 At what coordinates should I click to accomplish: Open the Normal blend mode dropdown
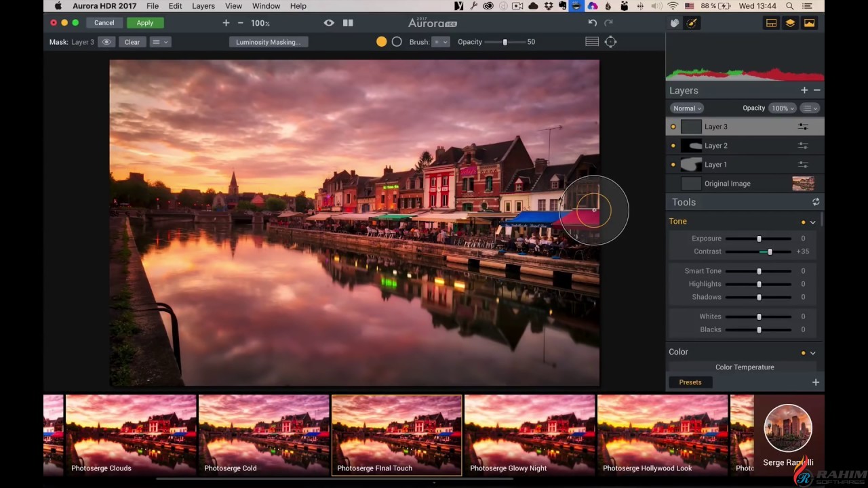pos(687,108)
